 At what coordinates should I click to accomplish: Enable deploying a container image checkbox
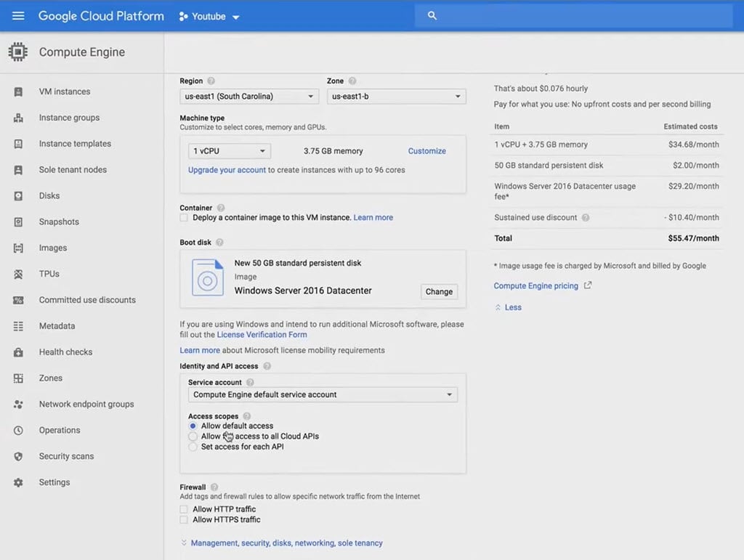pos(184,218)
